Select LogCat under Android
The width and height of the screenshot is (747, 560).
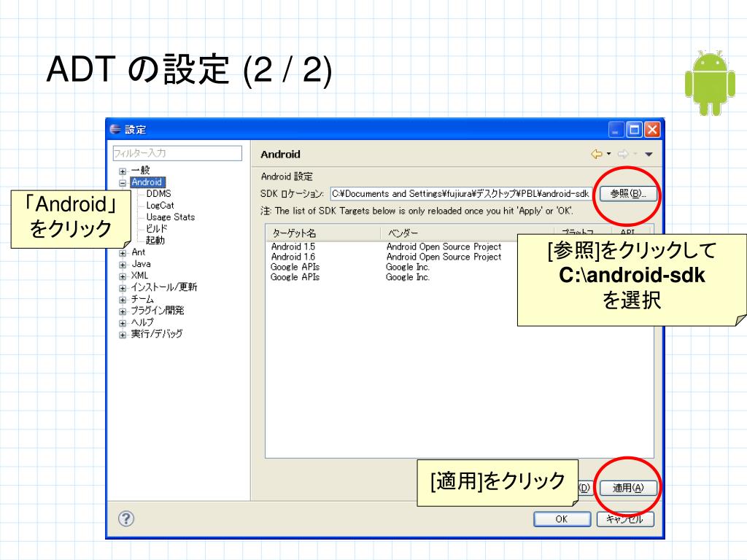(x=160, y=205)
